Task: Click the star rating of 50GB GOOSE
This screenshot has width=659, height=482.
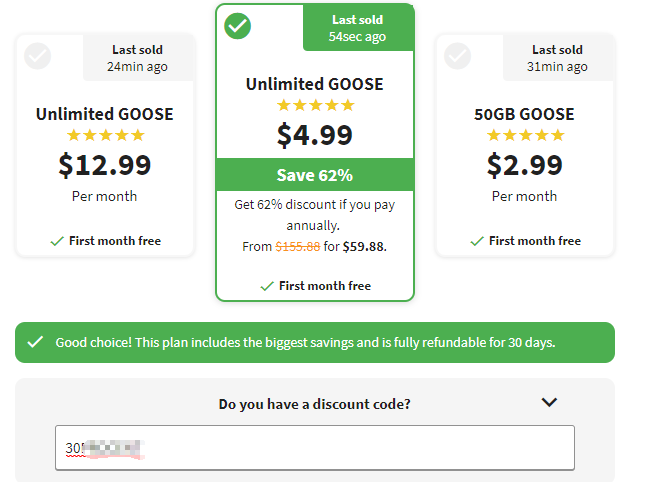Action: tap(525, 135)
